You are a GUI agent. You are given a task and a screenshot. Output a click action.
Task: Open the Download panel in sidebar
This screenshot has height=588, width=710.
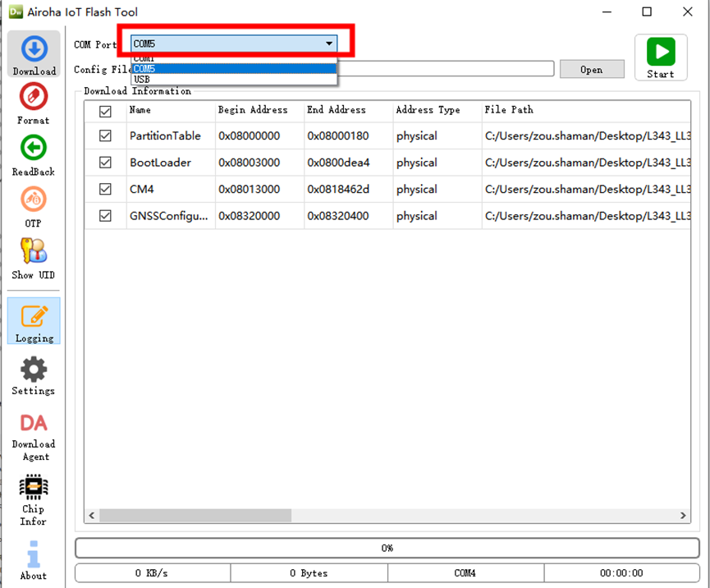tap(34, 55)
